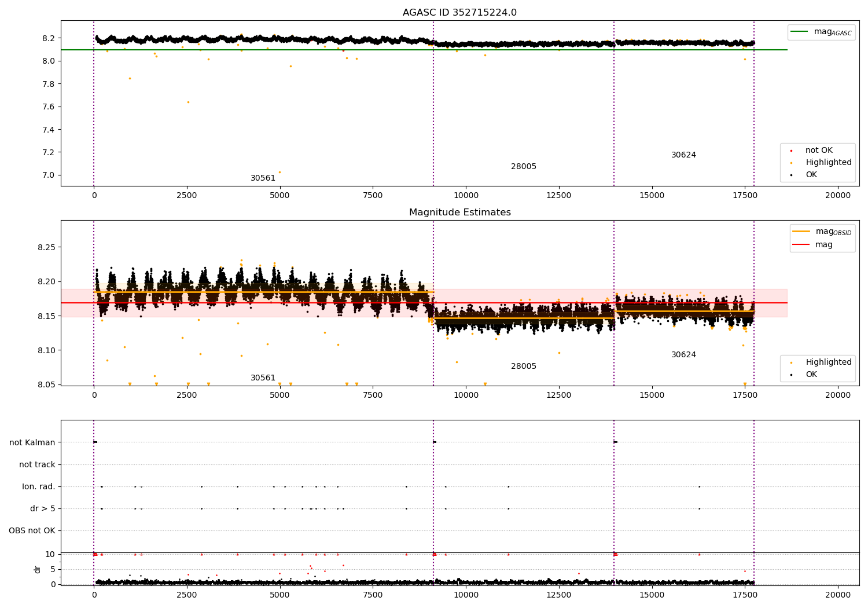Screen dimensions: 868x608
Task: Click "Highlighted" legend entry in Magnitude Estimates plot
Action: [829, 362]
